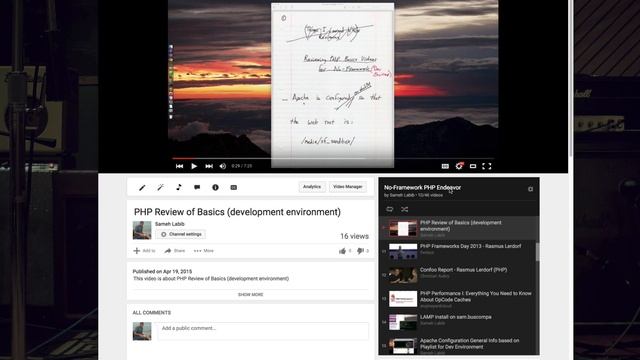The width and height of the screenshot is (640, 360).
Task: Click the page vertical scrollbar
Action: 571,78
